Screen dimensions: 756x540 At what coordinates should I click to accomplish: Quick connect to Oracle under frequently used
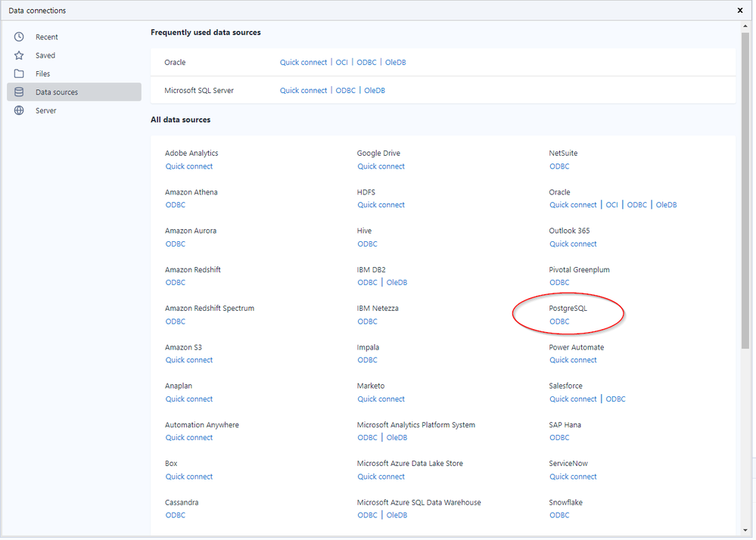pyautogui.click(x=303, y=62)
